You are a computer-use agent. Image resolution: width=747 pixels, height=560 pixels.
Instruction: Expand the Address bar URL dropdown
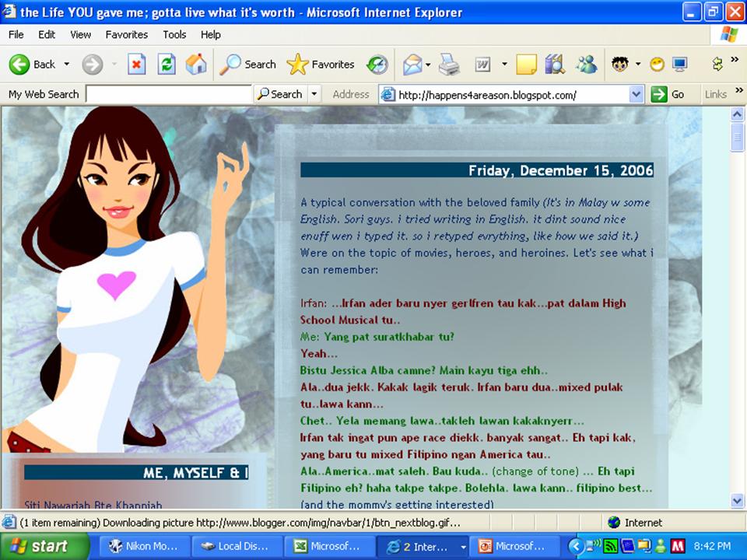tap(636, 94)
